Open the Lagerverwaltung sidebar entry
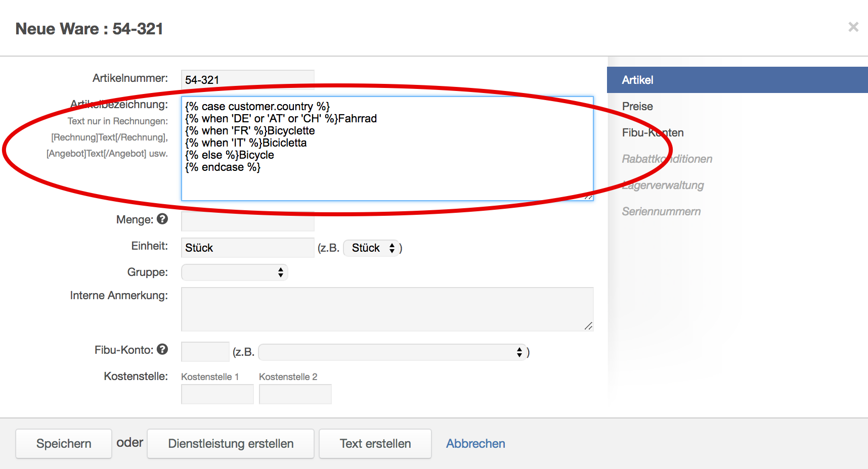 (663, 185)
